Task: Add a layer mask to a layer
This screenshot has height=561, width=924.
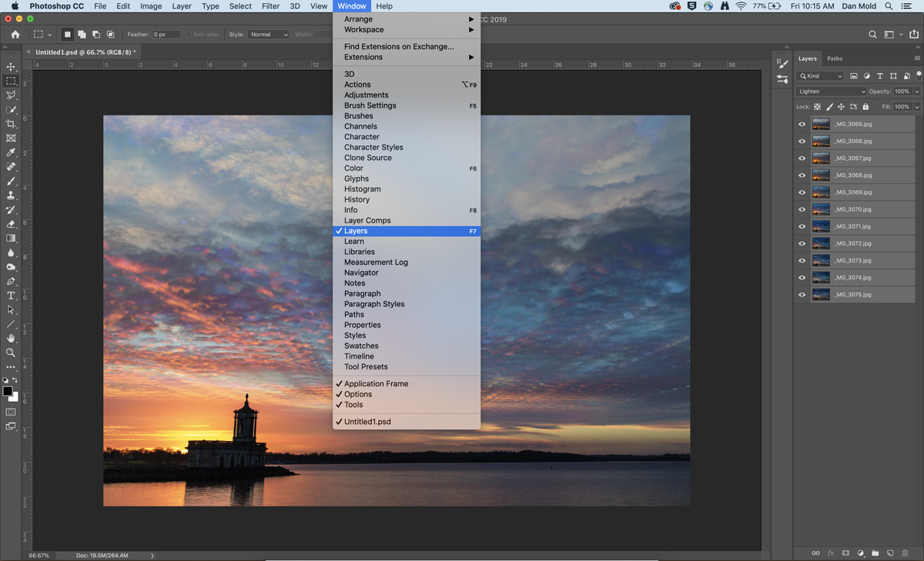Action: [x=845, y=553]
